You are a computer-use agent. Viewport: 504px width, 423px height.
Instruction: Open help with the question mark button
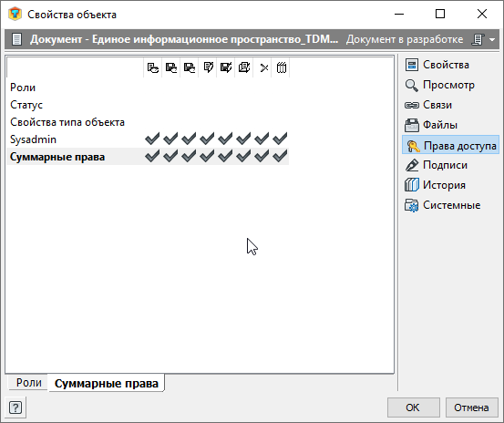(x=15, y=408)
